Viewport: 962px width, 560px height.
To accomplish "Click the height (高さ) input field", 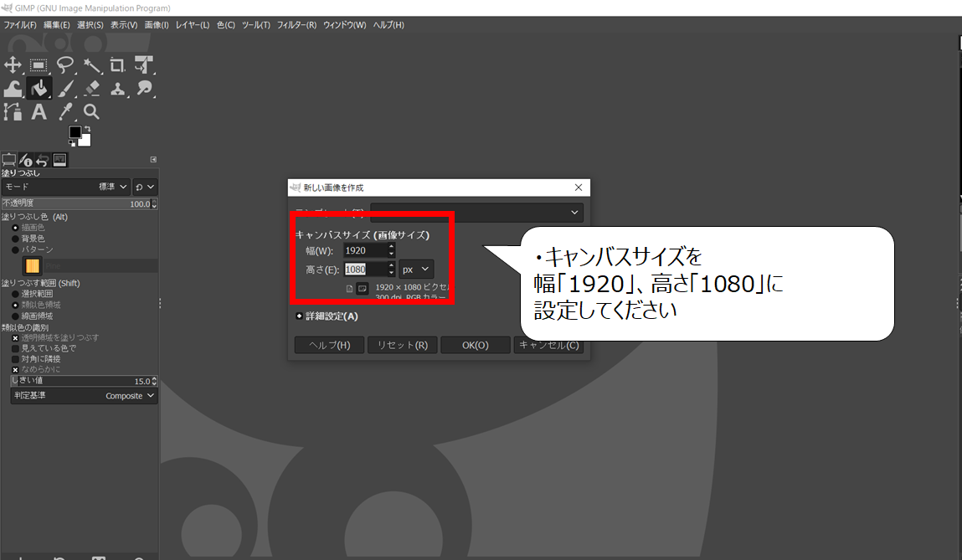I will coord(365,270).
